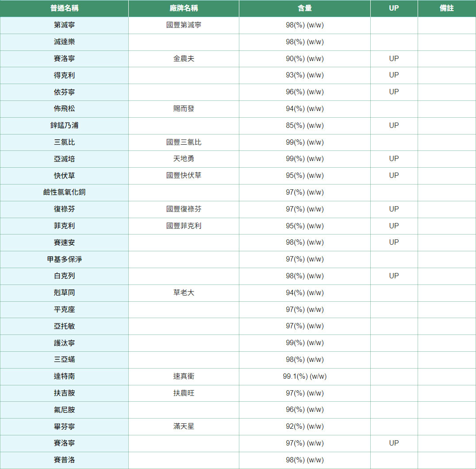Click the UP cell in the 賽速安 row

click(394, 242)
